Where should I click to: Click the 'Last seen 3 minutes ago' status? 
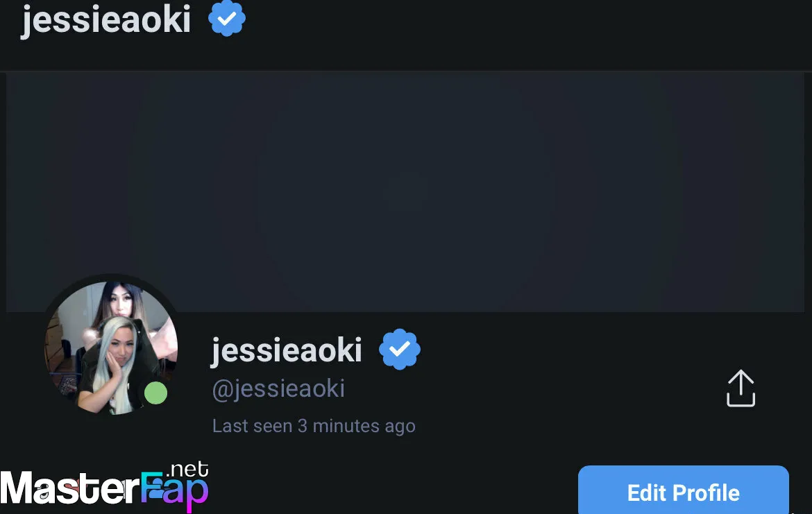point(314,426)
